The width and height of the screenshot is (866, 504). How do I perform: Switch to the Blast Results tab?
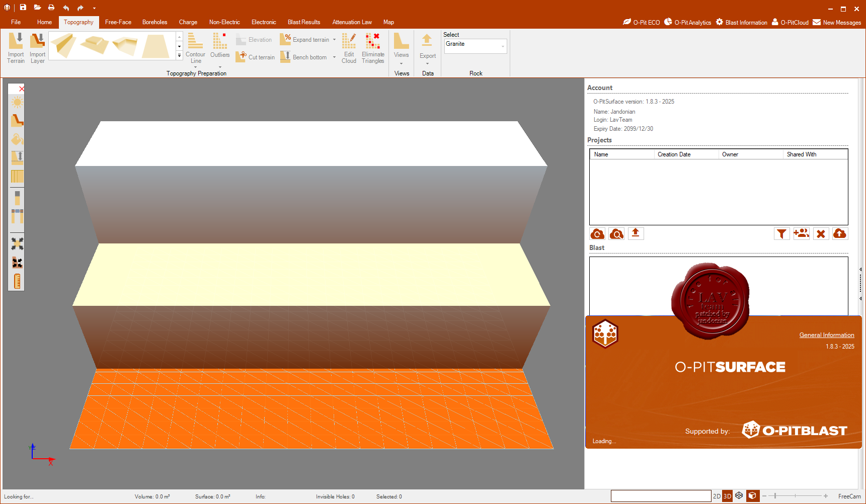pos(304,22)
